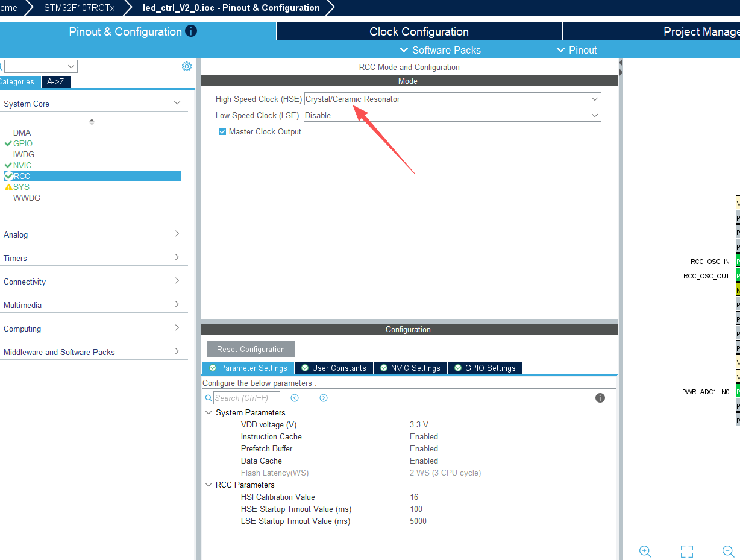Collapse the System Parameters group
This screenshot has width=740, height=560.
pyautogui.click(x=209, y=413)
